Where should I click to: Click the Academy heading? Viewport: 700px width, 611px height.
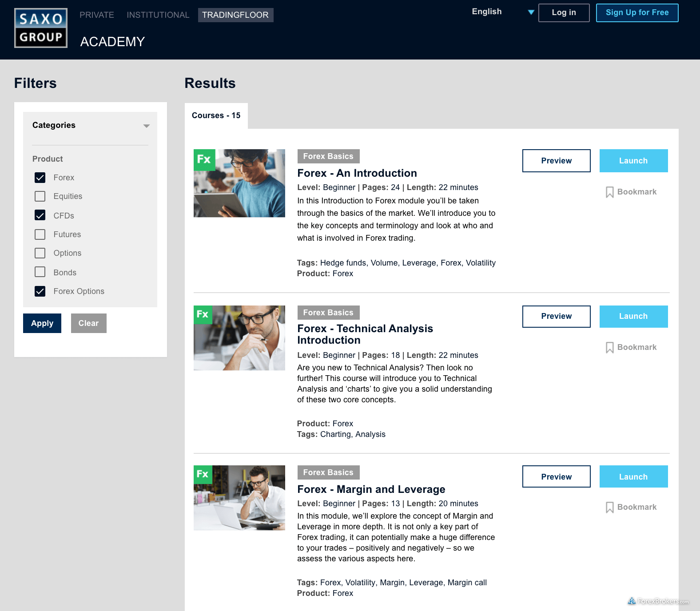[113, 42]
